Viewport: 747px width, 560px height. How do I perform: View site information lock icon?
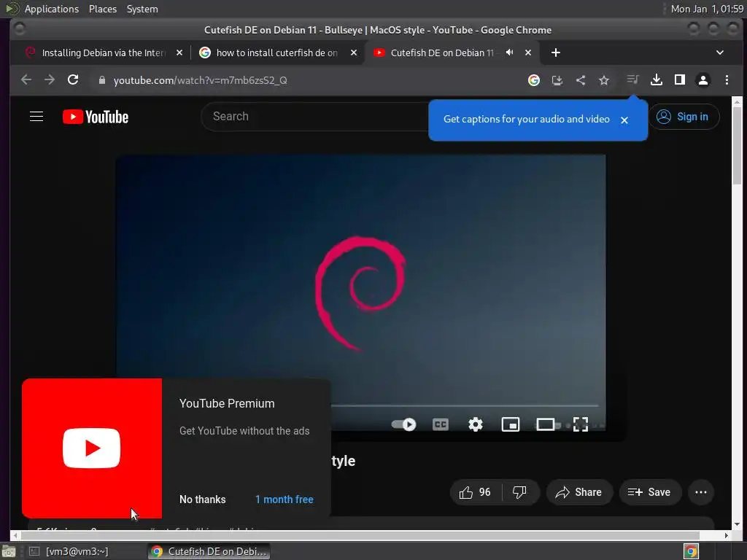[x=101, y=80]
